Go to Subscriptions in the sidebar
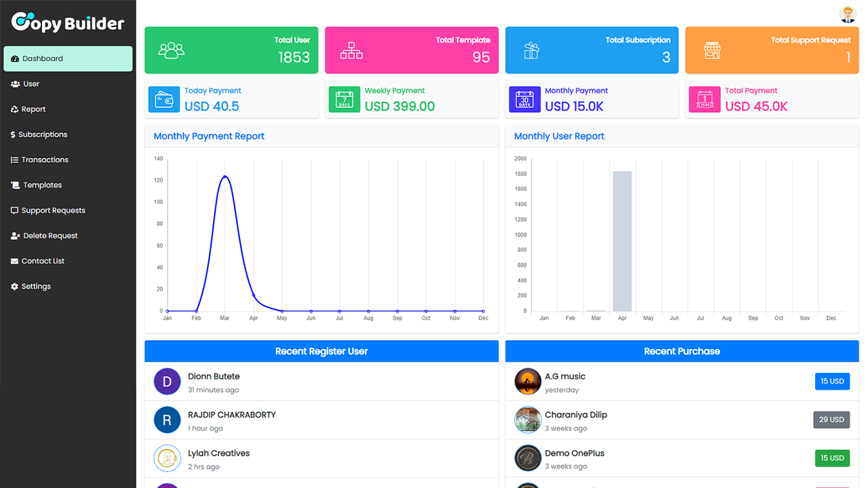868x488 pixels. (x=43, y=135)
